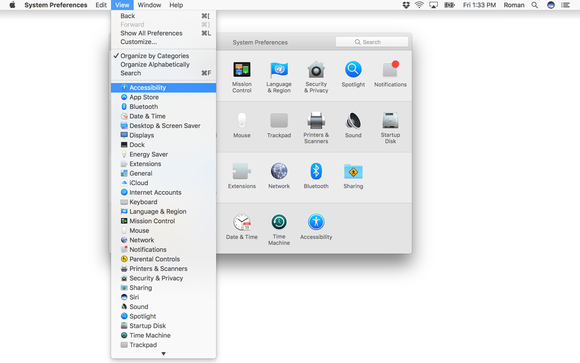Open Sharing pane icon in window

pyautogui.click(x=353, y=171)
